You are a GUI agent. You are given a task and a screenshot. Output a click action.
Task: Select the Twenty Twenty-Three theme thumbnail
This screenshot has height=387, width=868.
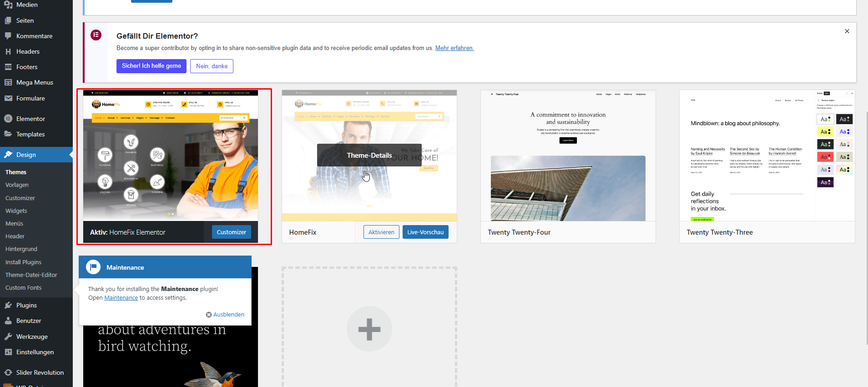tap(767, 155)
